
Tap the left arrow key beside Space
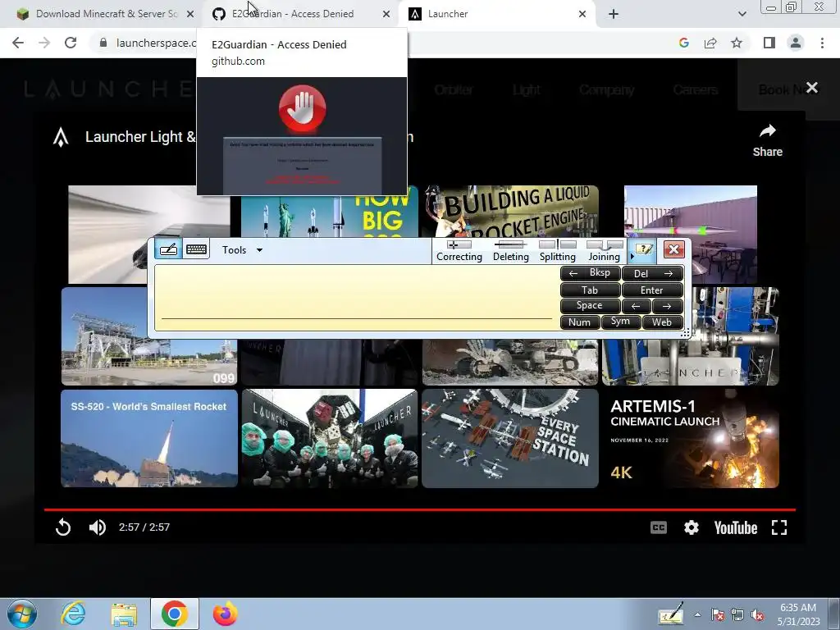coord(636,306)
